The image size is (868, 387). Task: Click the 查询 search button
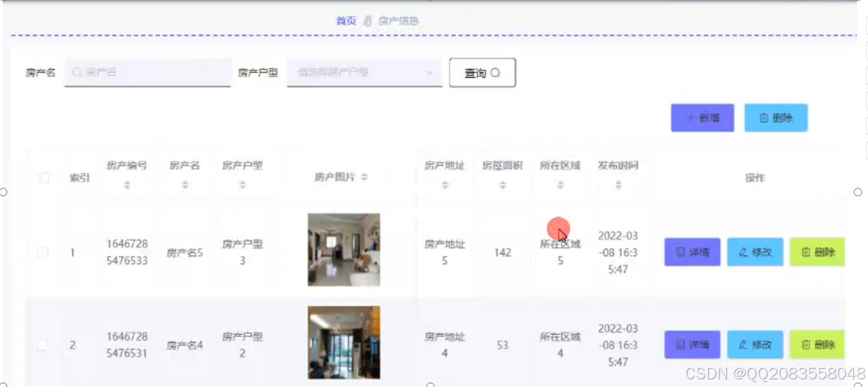click(x=482, y=73)
